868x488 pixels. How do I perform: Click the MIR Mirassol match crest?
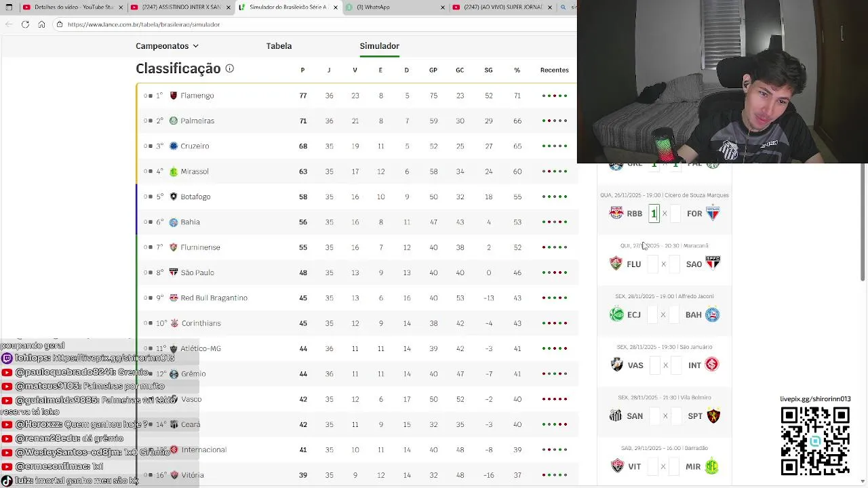point(712,466)
